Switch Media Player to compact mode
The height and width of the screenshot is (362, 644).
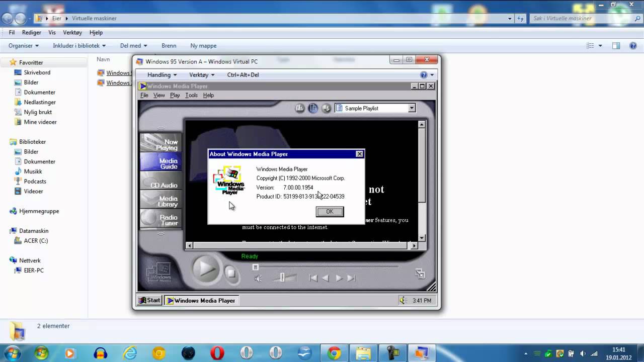[420, 274]
